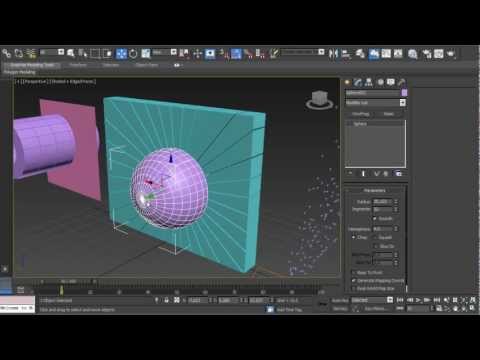Screen dimensions: 480x360
Task: Switch to the Modify command panel tab
Action: point(358,82)
